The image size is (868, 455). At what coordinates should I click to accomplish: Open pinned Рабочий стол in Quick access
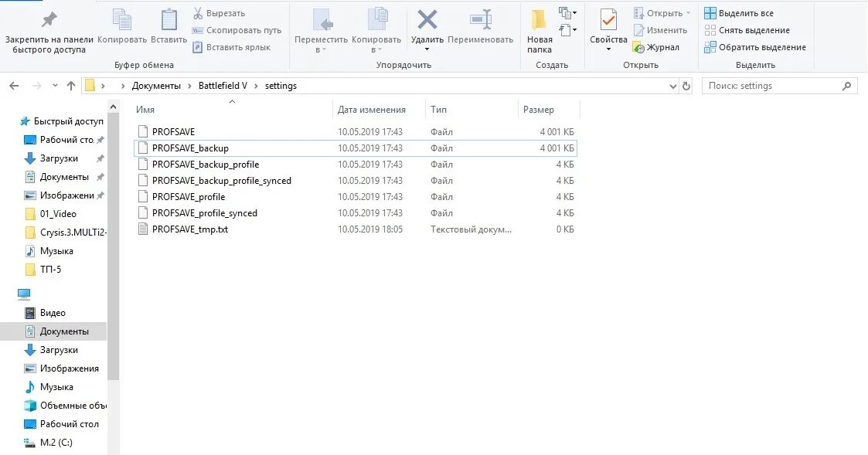[64, 140]
